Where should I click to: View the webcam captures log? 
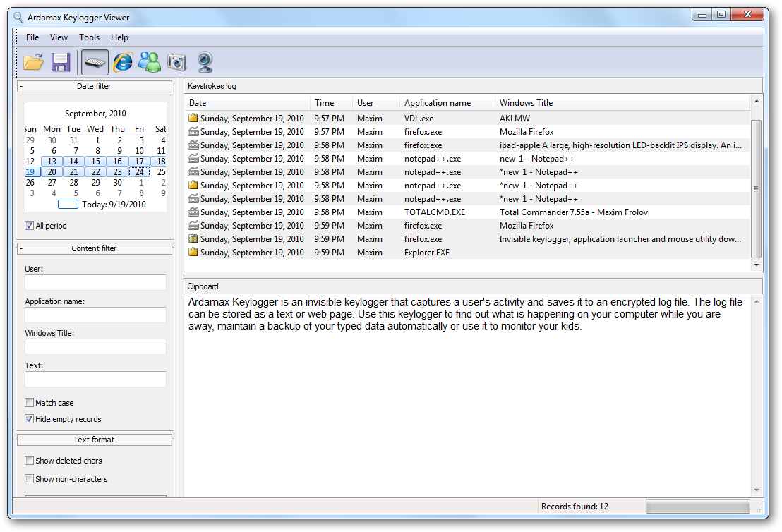(204, 62)
